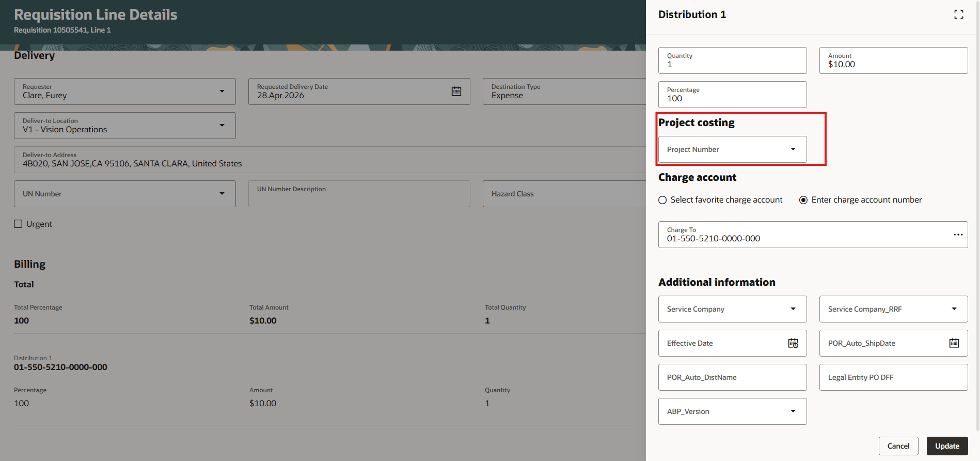Click the Requisition Line Details heading
Viewport: 980px width, 461px height.
(96, 14)
